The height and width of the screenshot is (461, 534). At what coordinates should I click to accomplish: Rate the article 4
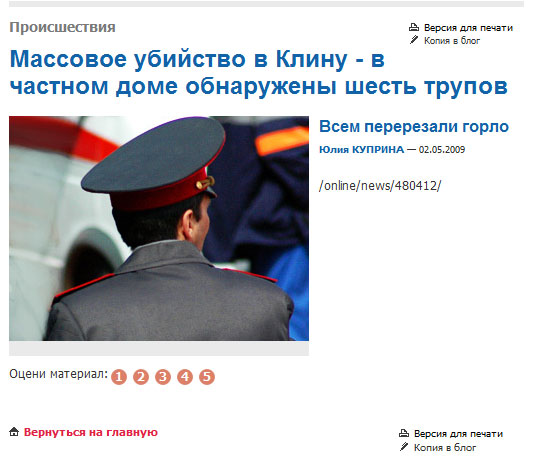[x=185, y=377]
